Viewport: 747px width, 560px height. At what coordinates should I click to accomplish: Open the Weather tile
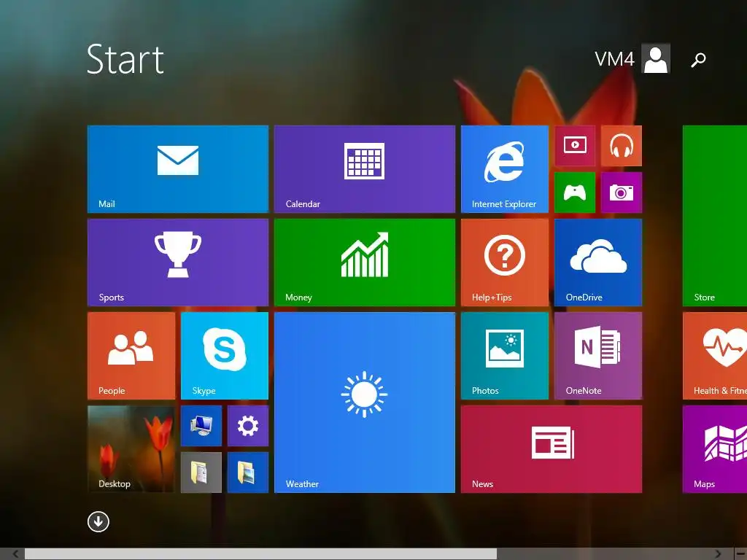365,402
